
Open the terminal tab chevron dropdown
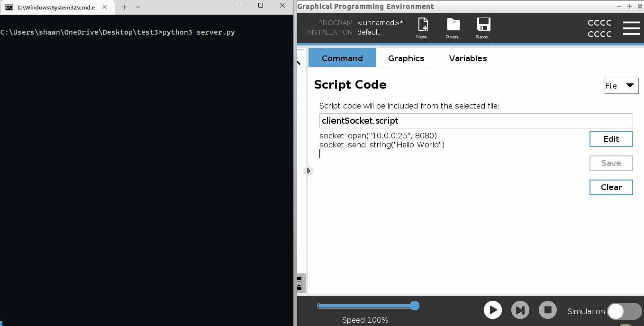[x=137, y=7]
